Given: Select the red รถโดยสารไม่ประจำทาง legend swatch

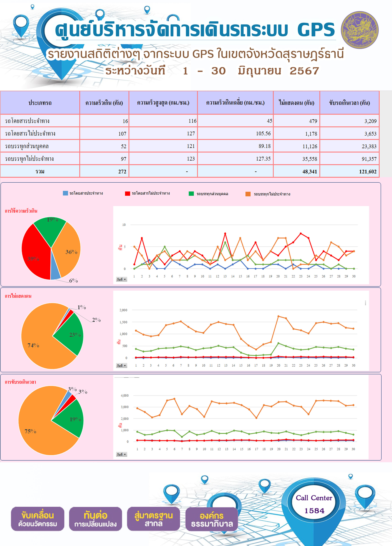Looking at the screenshot, I should pos(127,193).
